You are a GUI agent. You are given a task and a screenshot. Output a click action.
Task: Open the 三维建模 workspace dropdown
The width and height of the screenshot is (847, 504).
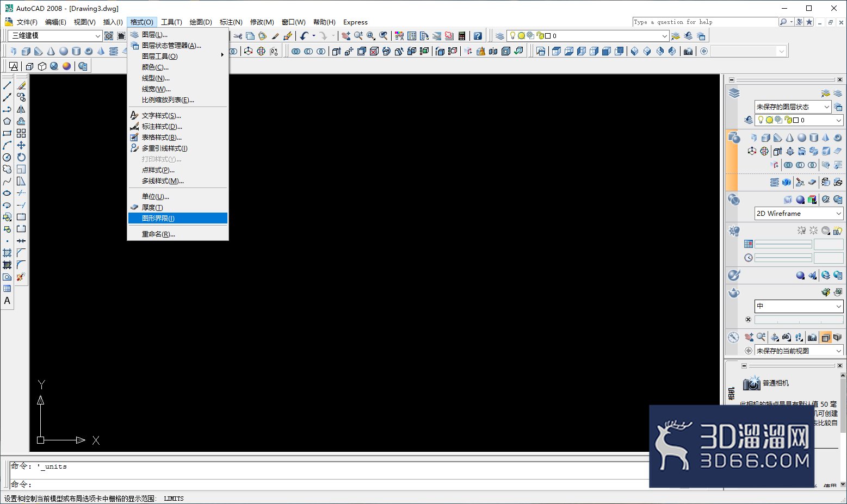56,36
